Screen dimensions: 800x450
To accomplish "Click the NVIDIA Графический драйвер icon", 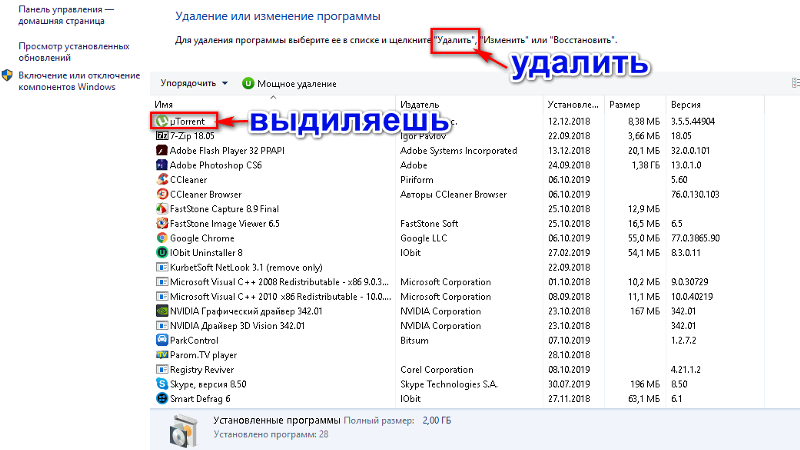I will 162,311.
